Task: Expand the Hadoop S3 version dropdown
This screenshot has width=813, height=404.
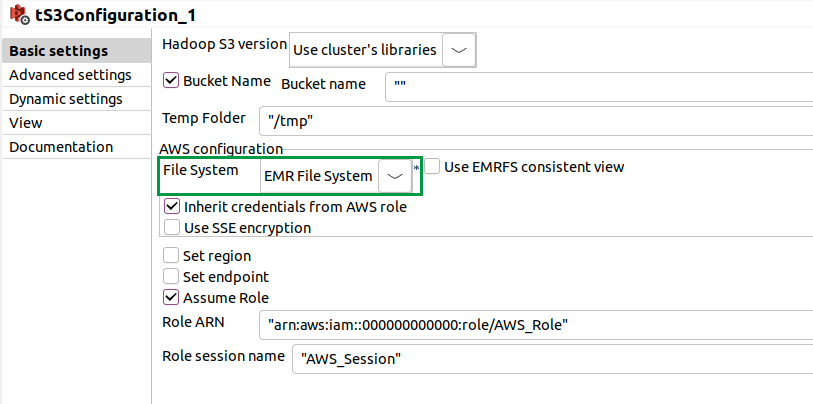Action: (x=459, y=50)
